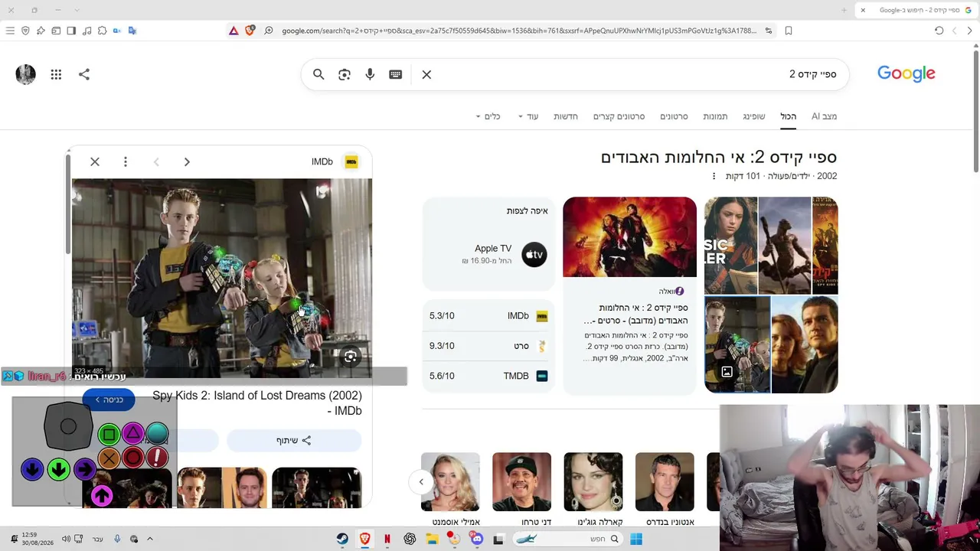Open Brave Shields lion icon
980x551 pixels.
[x=250, y=31]
